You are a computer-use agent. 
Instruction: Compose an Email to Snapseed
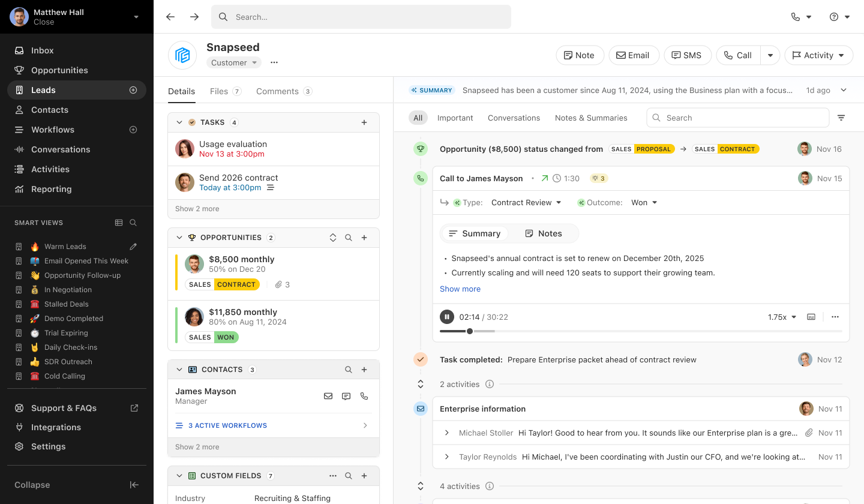pos(634,55)
